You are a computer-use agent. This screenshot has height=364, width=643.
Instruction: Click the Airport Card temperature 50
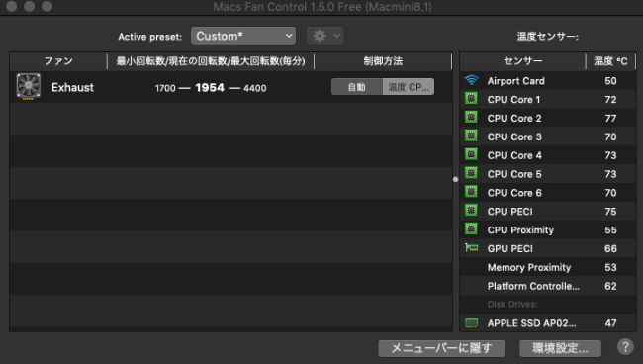(x=610, y=81)
